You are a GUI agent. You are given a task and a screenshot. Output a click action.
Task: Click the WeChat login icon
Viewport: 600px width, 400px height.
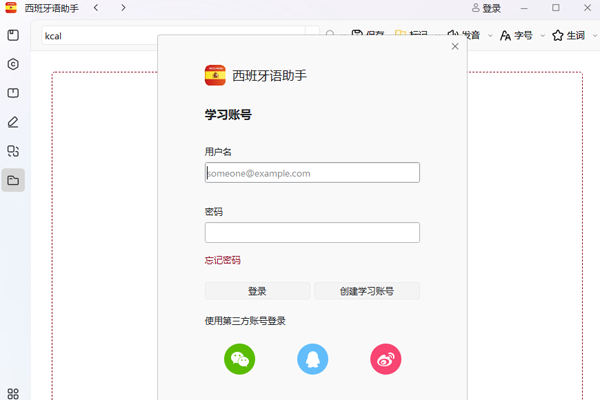[x=240, y=359]
